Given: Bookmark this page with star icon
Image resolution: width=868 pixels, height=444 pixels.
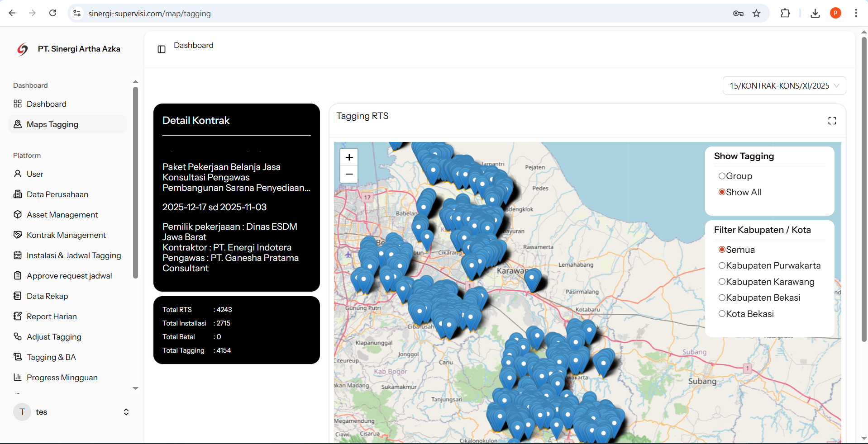Looking at the screenshot, I should click(x=756, y=13).
